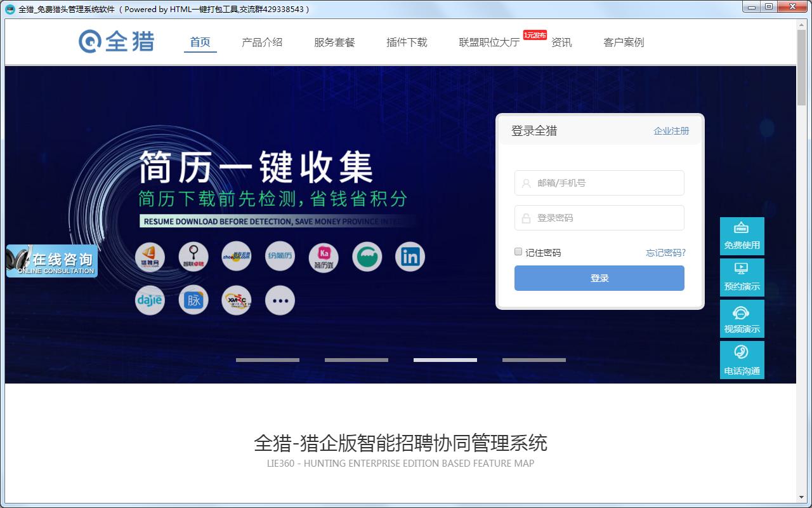812x508 pixels.
Task: Click the 简历一键收集 banner headline
Action: click(x=256, y=167)
